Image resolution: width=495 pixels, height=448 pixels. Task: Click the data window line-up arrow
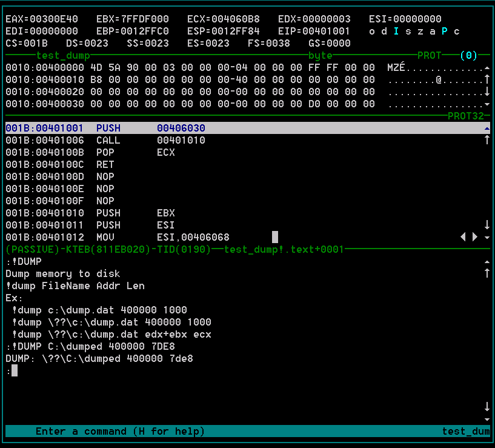tap(487, 79)
